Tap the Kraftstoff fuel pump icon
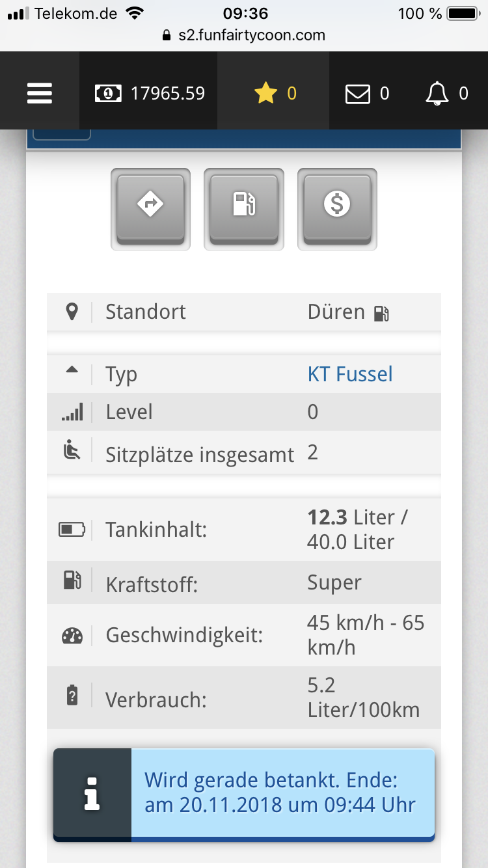The image size is (488, 868). pyautogui.click(x=72, y=580)
